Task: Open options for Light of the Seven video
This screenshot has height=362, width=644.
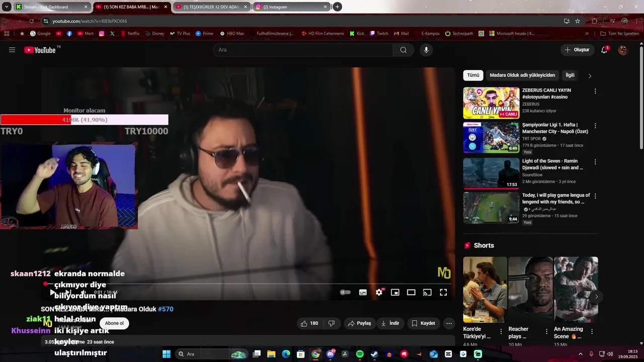Action: [595, 162]
